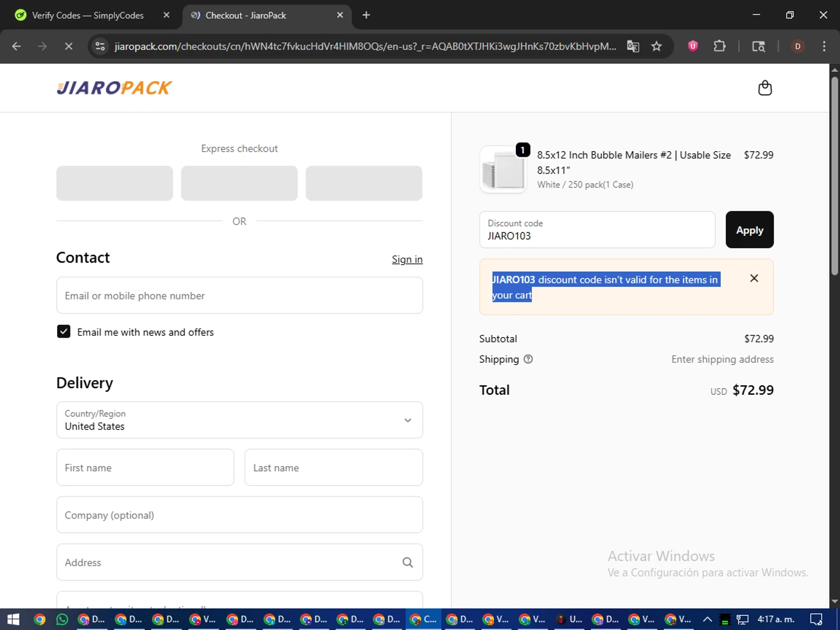840x630 pixels.
Task: Click the middle express checkout placeholder button
Action: pyautogui.click(x=239, y=183)
